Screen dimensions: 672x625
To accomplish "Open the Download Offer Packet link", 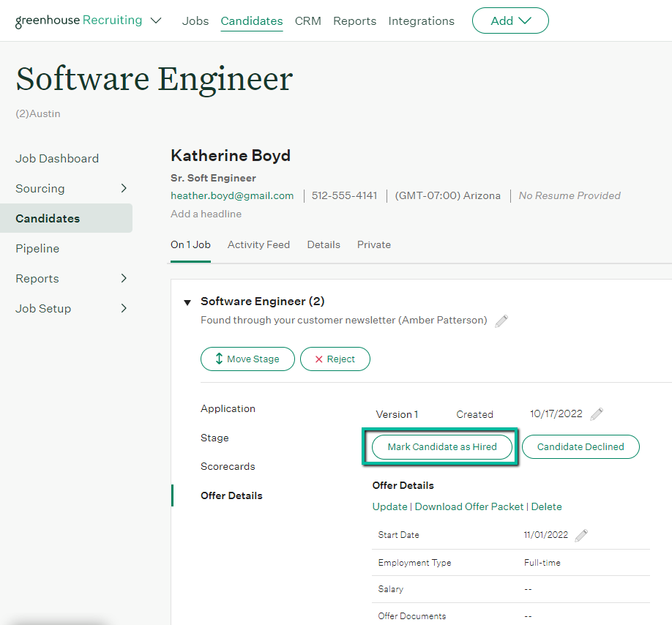I will 469,506.
